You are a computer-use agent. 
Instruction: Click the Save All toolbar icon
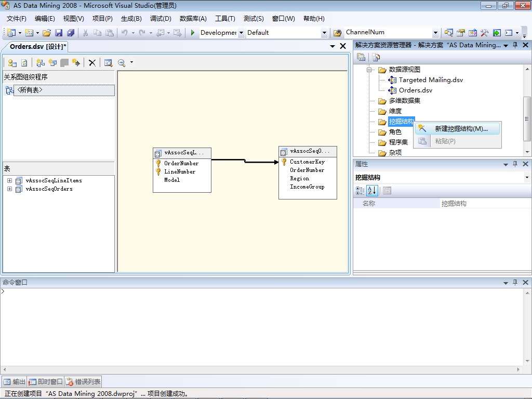(x=71, y=33)
